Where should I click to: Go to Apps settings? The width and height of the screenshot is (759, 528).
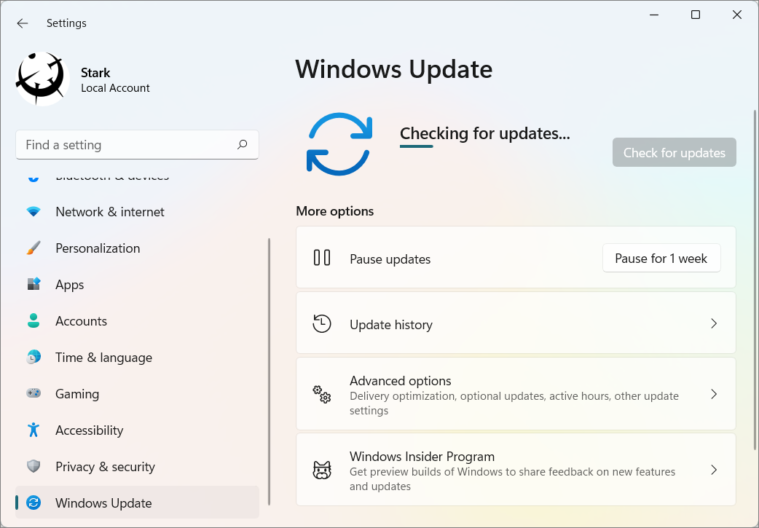click(x=137, y=284)
